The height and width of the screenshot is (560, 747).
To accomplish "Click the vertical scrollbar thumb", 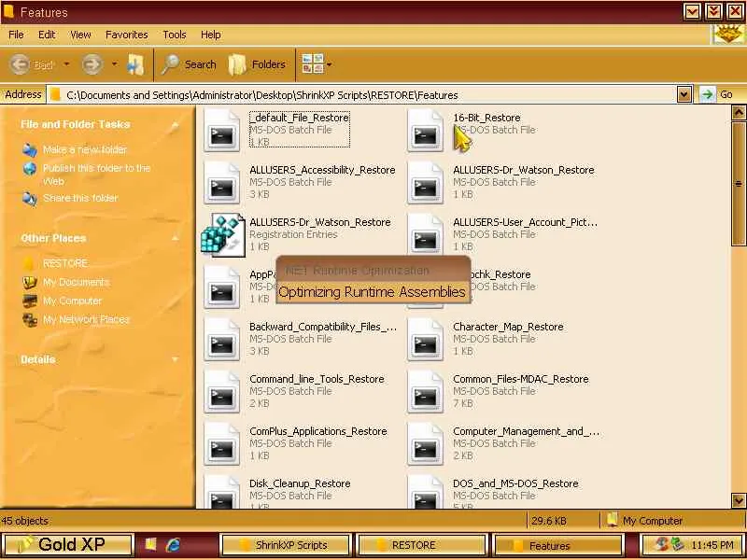I will coord(739,183).
